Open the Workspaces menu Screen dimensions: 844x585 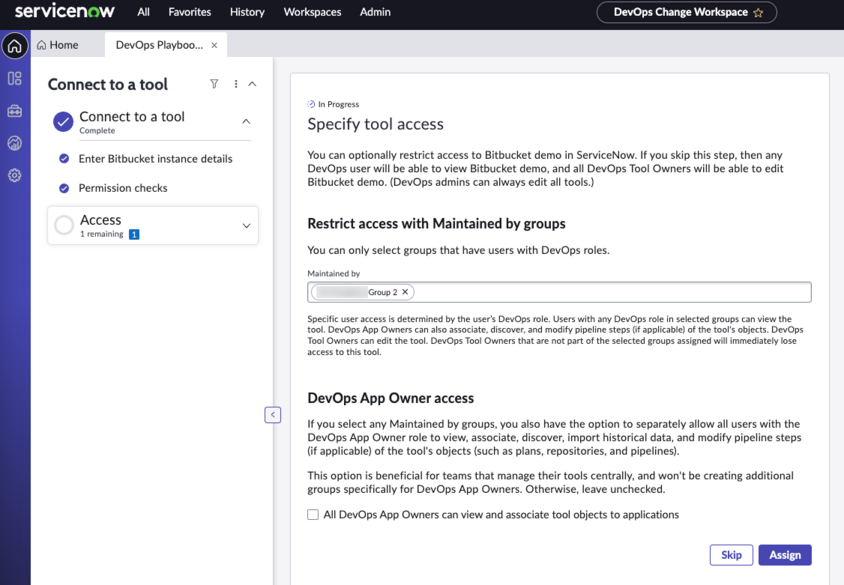coord(312,12)
